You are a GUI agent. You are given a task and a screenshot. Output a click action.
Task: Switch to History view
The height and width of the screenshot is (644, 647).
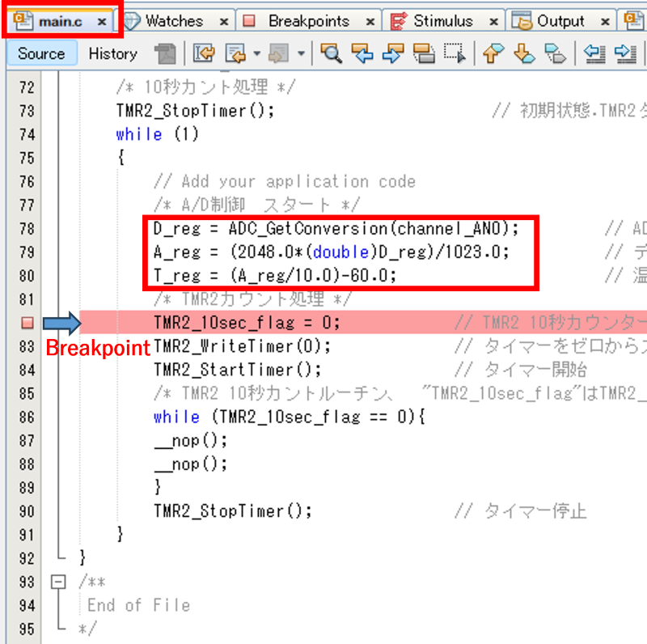pos(112,54)
